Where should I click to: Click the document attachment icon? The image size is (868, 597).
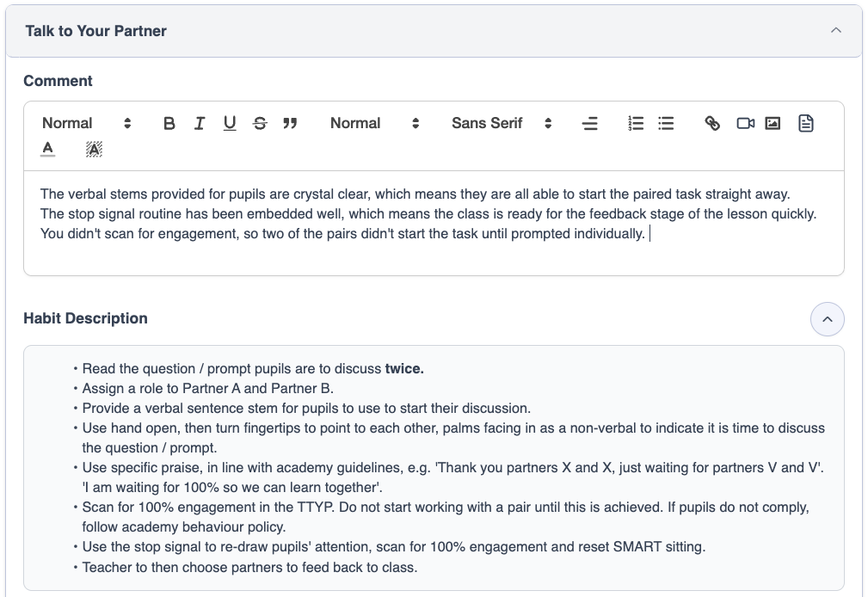[805, 123]
